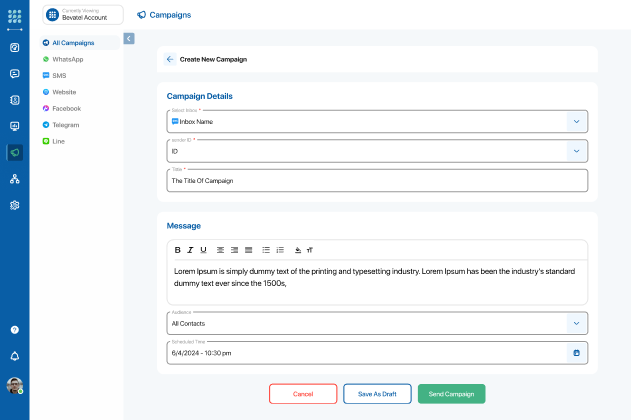Expand the Select Inbox dropdown
Viewport: 631px width, 420px height.
pos(576,121)
